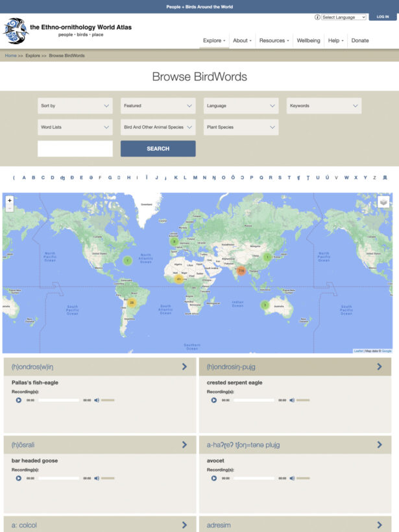
Task: Play the Pallas's fish-eagle recording
Action: pyautogui.click(x=19, y=400)
